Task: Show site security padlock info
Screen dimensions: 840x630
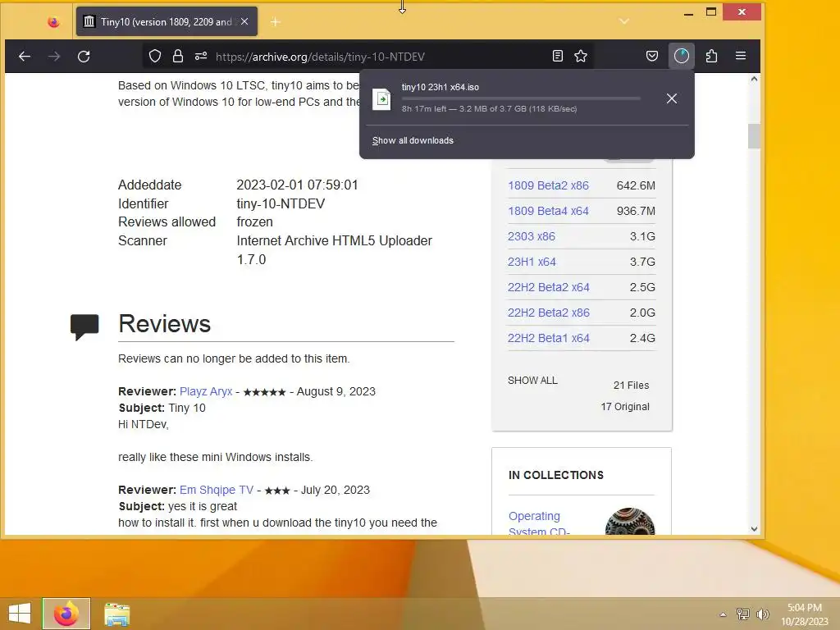Action: pos(178,57)
